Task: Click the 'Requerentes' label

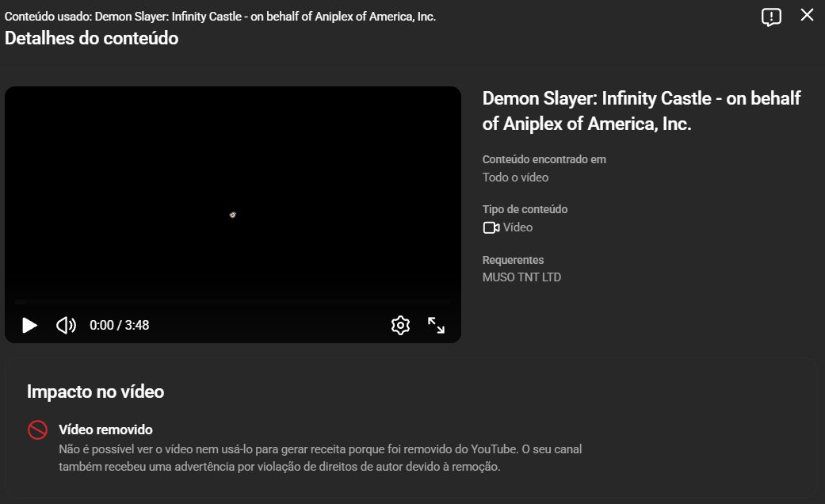Action: (x=513, y=260)
